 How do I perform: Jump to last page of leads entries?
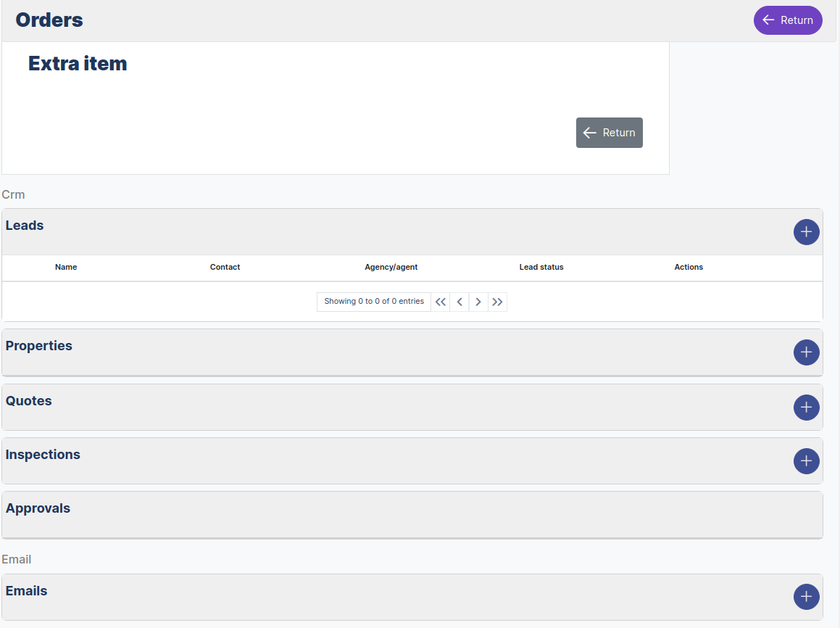(497, 302)
